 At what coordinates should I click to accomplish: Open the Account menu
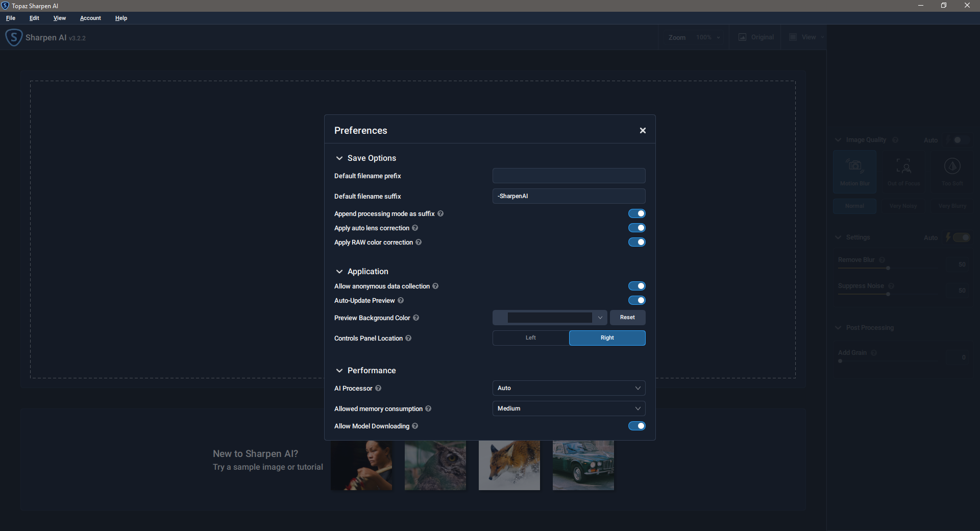(x=90, y=18)
